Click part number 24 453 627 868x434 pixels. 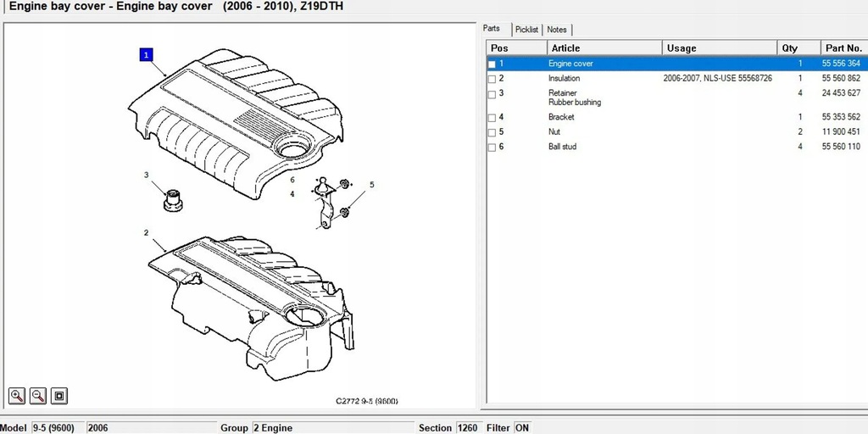pos(841,93)
